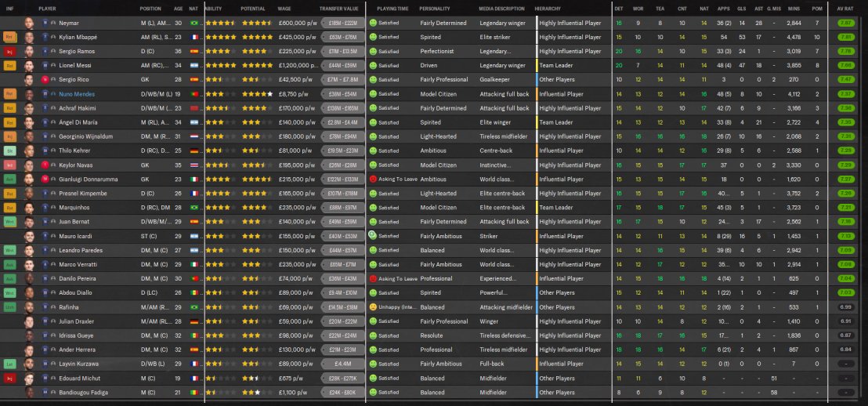Sort by the POTENTIAL column header
The image size is (868, 406).
tap(253, 9)
